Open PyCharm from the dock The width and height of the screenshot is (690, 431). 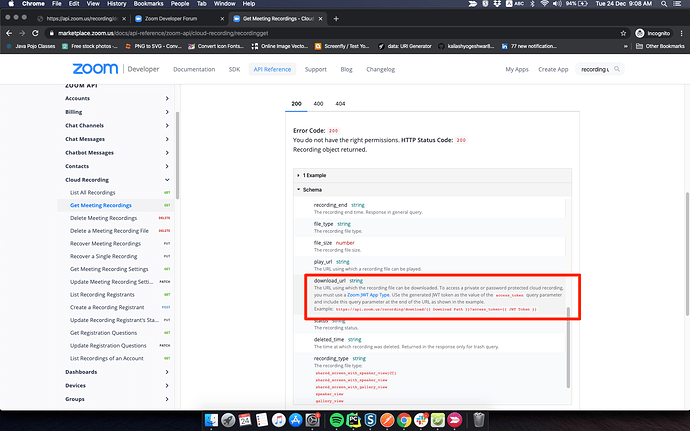(x=353, y=420)
